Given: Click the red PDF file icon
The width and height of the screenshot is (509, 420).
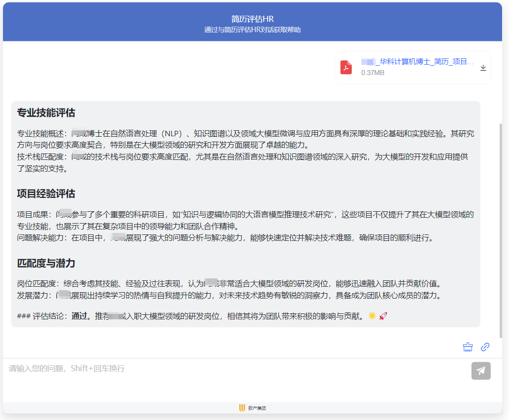Looking at the screenshot, I should [x=346, y=67].
